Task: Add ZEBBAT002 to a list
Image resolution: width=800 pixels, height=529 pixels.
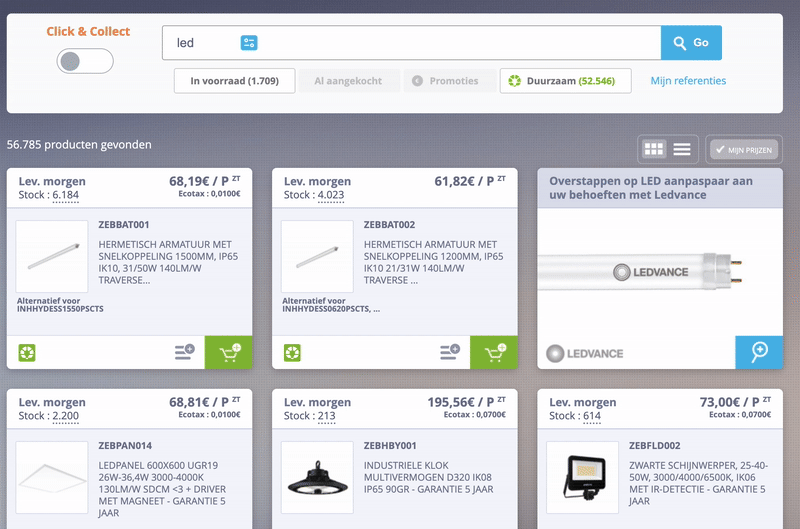Action: tap(450, 352)
